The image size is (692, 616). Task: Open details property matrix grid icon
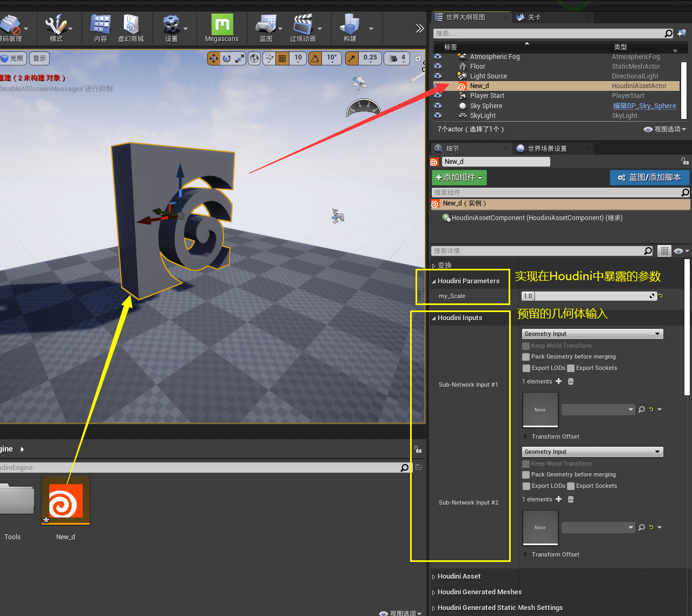click(664, 251)
